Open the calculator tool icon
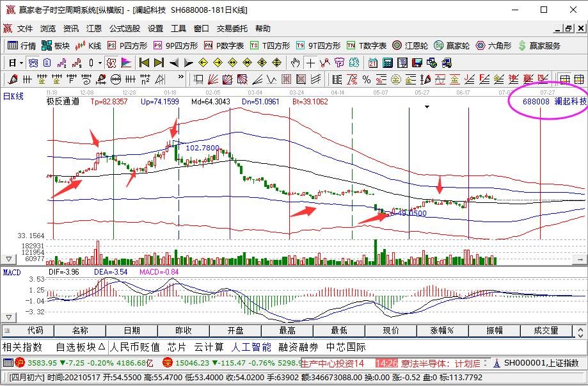The image size is (588, 386). (387, 63)
